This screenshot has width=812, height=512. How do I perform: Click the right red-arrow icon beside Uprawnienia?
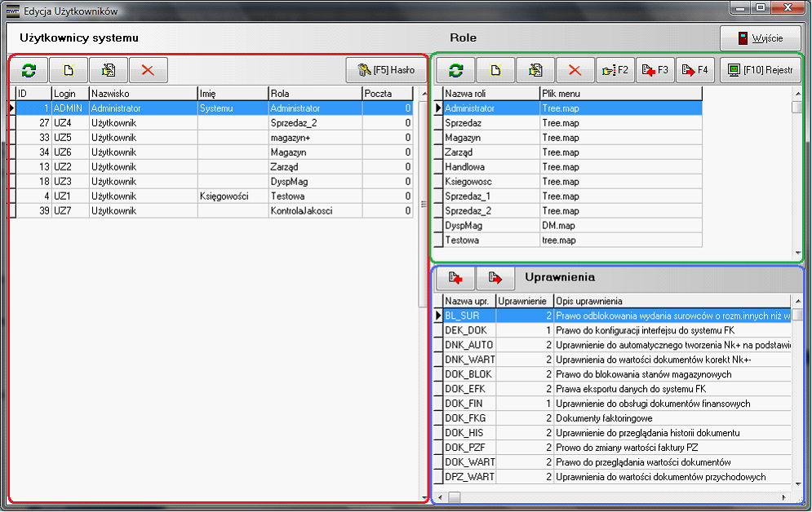tap(495, 278)
